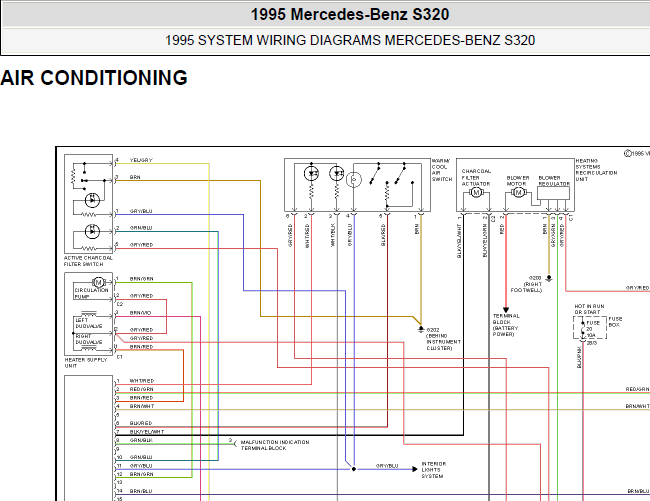Click the 'INTERIOR LIGHTS SYSTEM' label
The image size is (650, 501).
(434, 470)
